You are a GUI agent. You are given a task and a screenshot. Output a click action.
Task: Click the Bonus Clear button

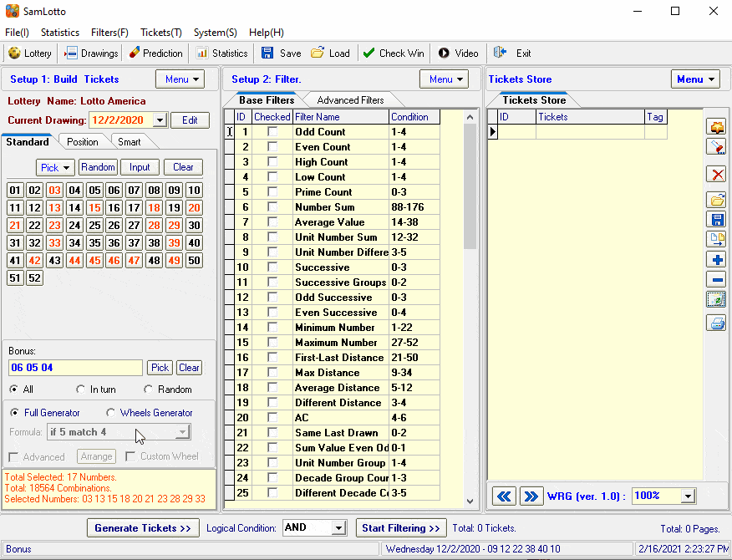point(189,368)
